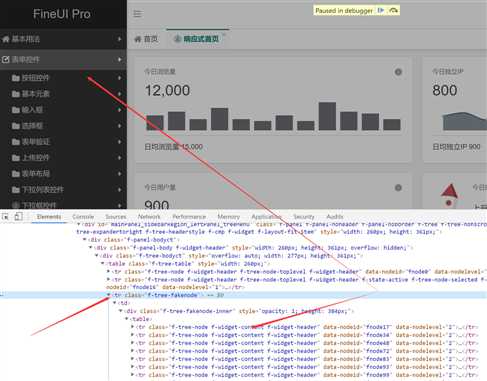Click the FineUI Pro logo title

(62, 14)
